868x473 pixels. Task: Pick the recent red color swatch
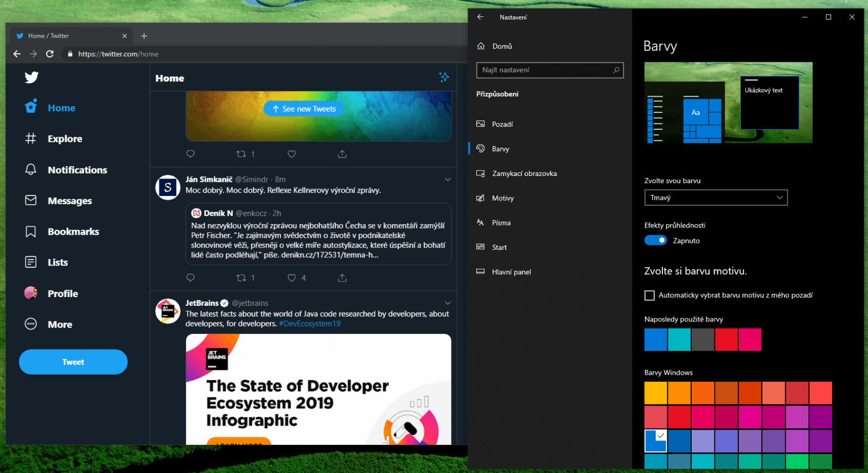coord(726,339)
